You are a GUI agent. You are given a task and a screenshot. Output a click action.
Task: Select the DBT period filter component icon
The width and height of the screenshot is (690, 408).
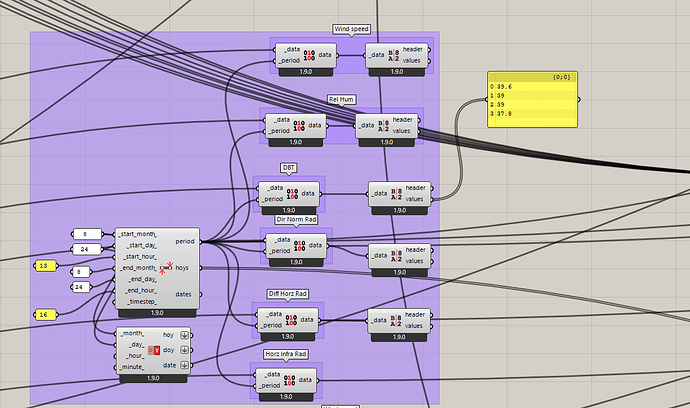(295, 193)
